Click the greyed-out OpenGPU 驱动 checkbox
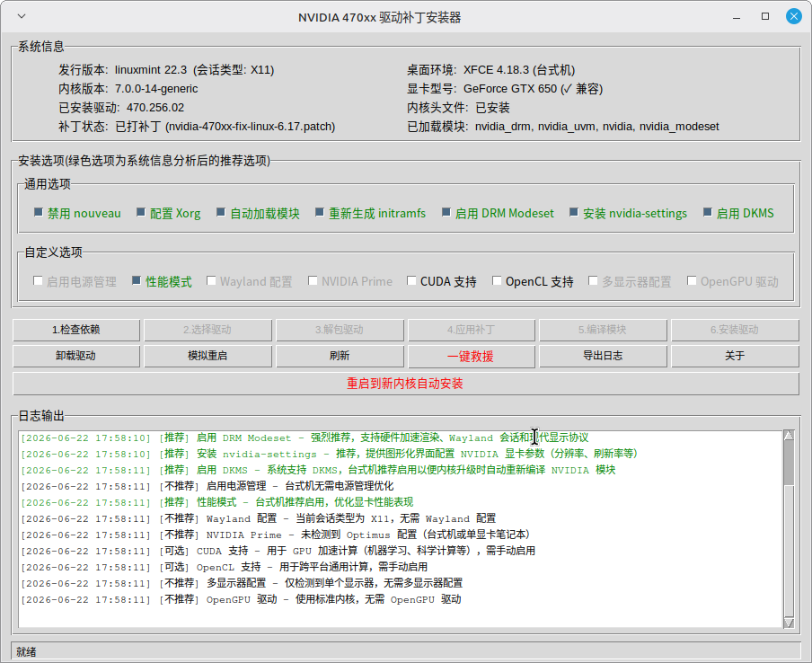Viewport: 812px width, 663px height. [x=692, y=280]
